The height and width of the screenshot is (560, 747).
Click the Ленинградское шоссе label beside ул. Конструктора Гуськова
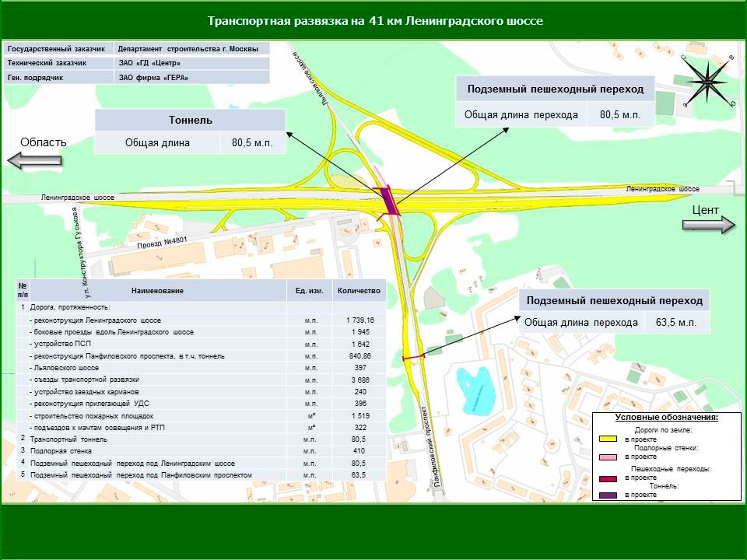point(78,197)
